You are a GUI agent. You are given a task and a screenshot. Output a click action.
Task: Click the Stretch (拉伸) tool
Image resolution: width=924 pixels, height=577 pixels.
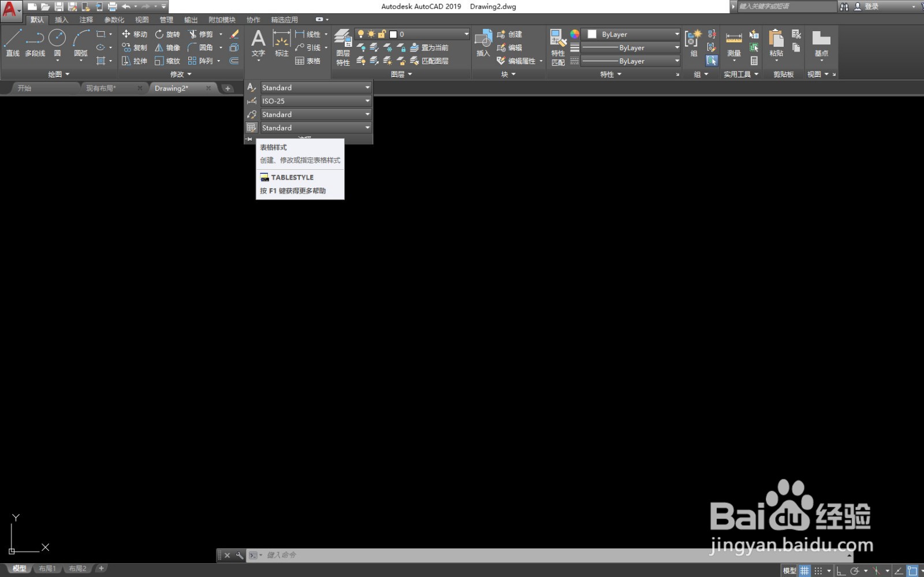coord(135,61)
